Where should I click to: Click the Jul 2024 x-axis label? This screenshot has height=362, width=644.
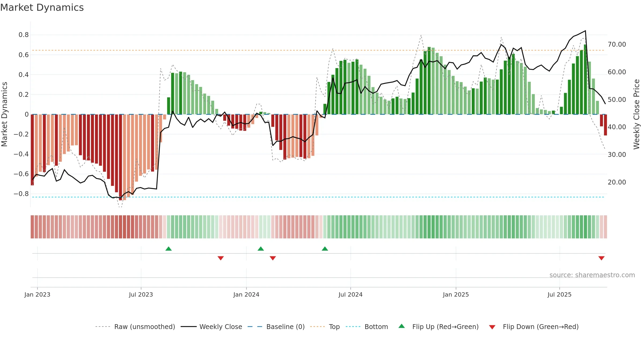point(350,294)
